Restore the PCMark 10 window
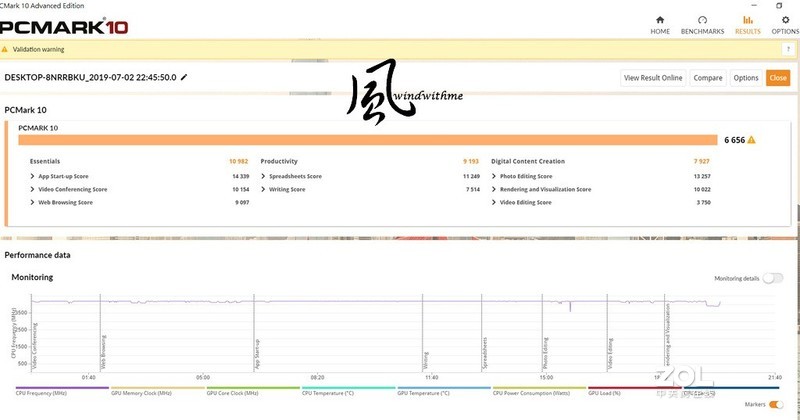 coord(779,5)
